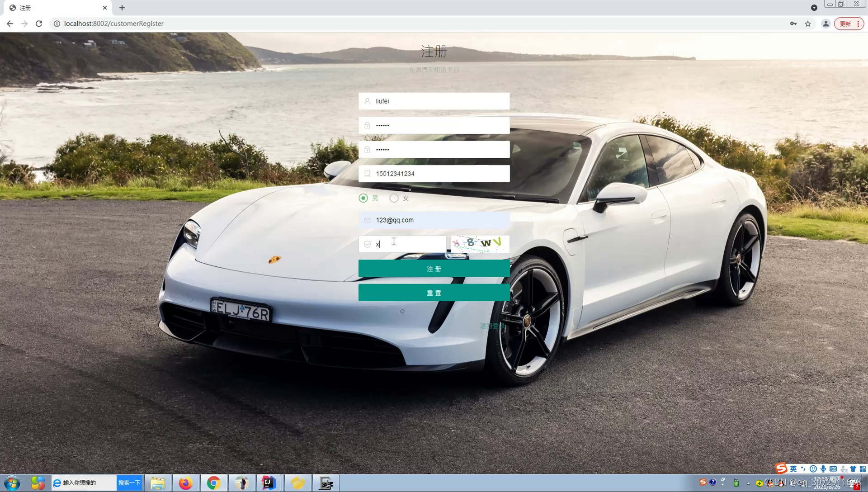Open a new browser tab

122,8
